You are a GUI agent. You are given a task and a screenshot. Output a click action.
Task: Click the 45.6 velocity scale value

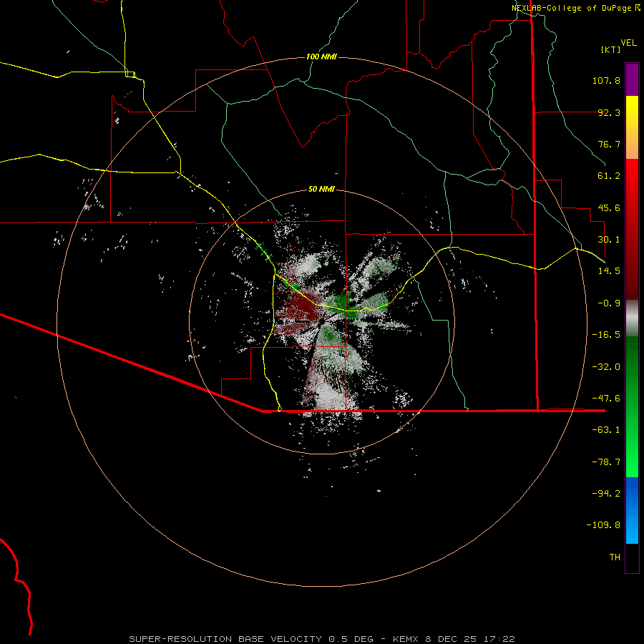pyautogui.click(x=609, y=208)
